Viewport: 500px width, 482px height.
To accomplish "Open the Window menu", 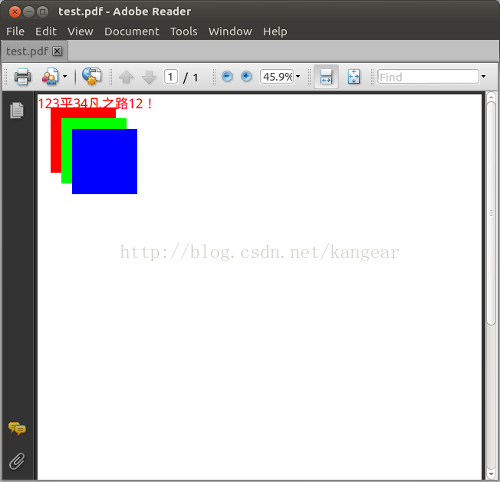I will tap(230, 31).
